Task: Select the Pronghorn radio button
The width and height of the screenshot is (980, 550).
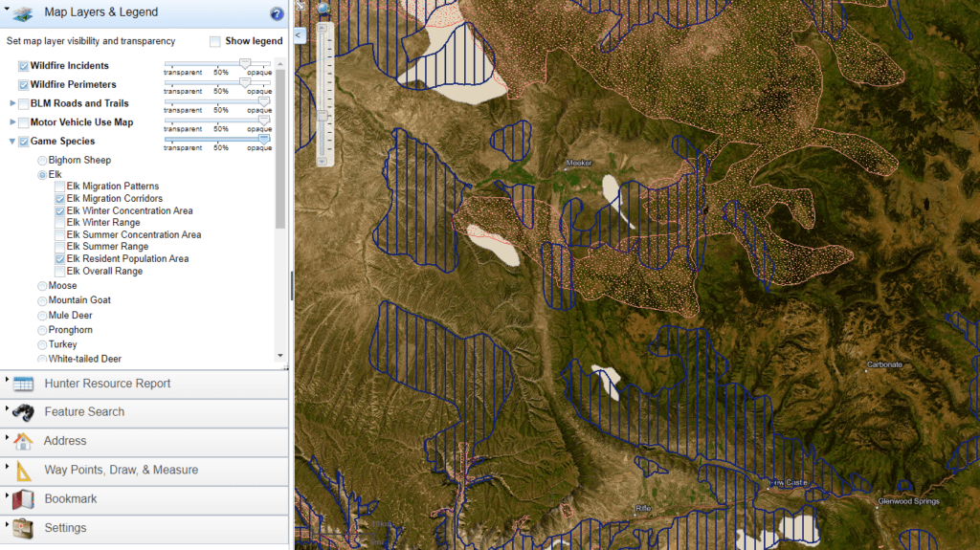Action: (42, 331)
